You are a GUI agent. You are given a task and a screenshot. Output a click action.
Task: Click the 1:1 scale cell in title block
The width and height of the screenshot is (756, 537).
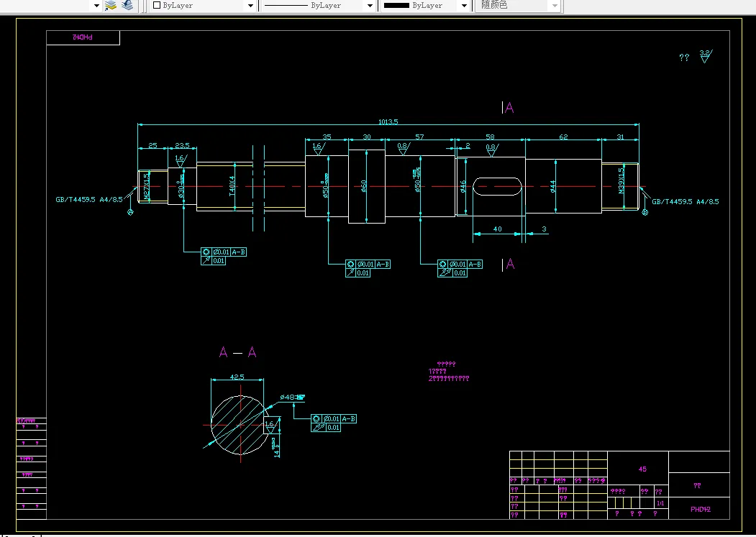pyautogui.click(x=660, y=503)
